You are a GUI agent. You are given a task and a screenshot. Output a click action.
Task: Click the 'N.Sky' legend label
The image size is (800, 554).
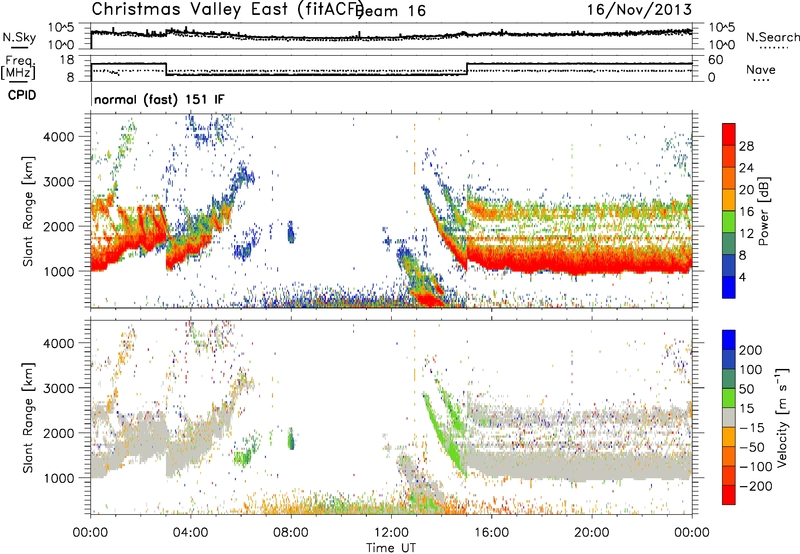pos(19,37)
